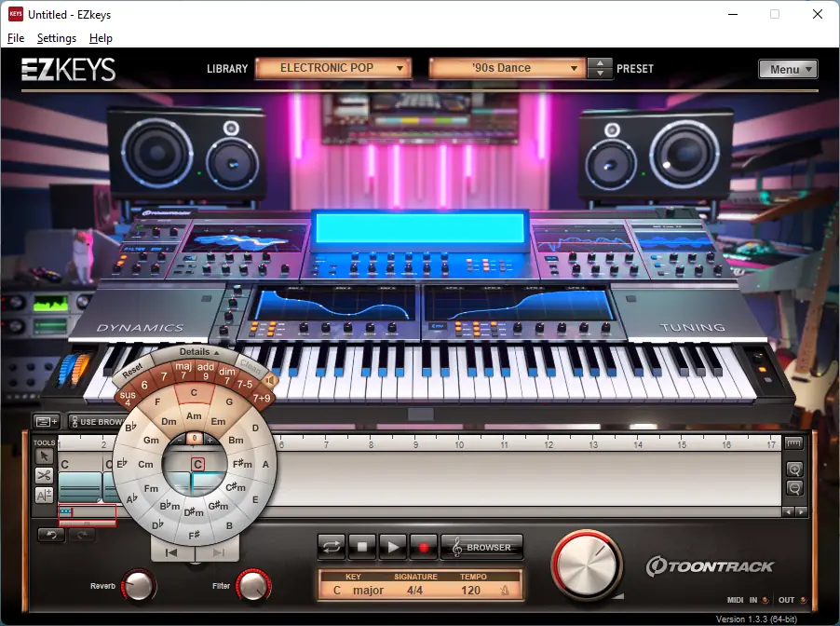The width and height of the screenshot is (840, 626).
Task: Choose the F#m chord on wheel
Action: (x=242, y=464)
